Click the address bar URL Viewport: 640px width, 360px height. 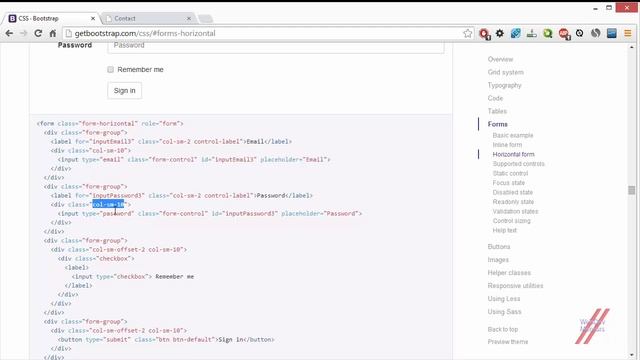pos(145,33)
